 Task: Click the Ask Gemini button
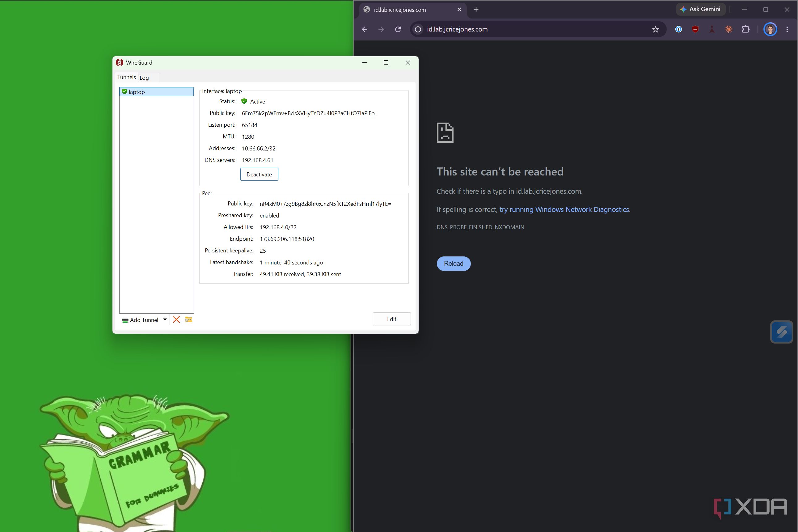click(701, 9)
